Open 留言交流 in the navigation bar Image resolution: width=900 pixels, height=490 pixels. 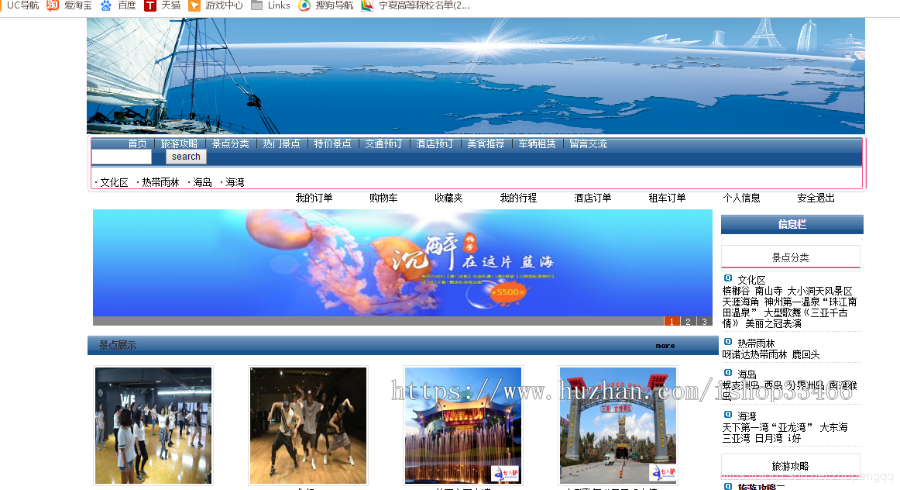pyautogui.click(x=588, y=143)
